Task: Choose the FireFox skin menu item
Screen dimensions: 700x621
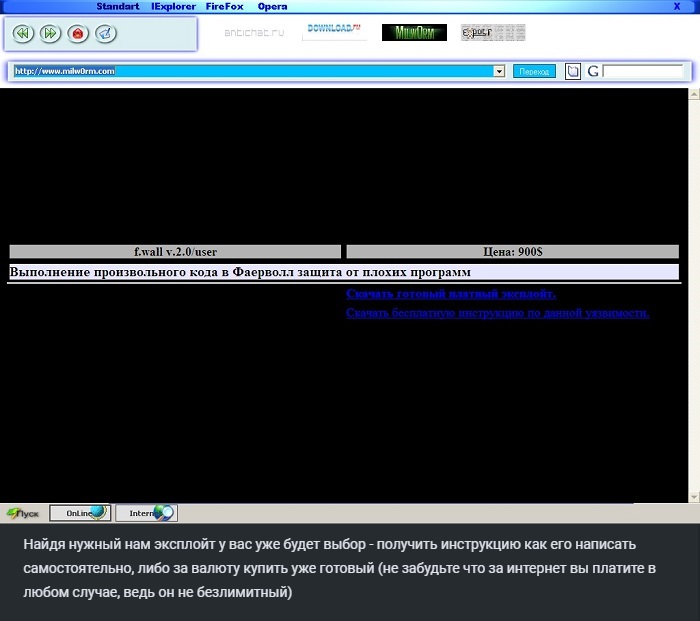Action: click(x=225, y=6)
